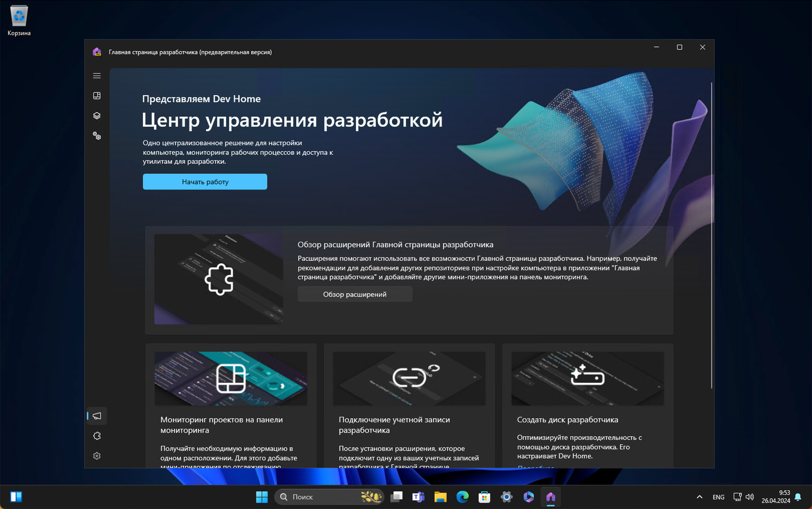The height and width of the screenshot is (509, 812).
Task: Open the Windows Start menu
Action: pos(262,497)
